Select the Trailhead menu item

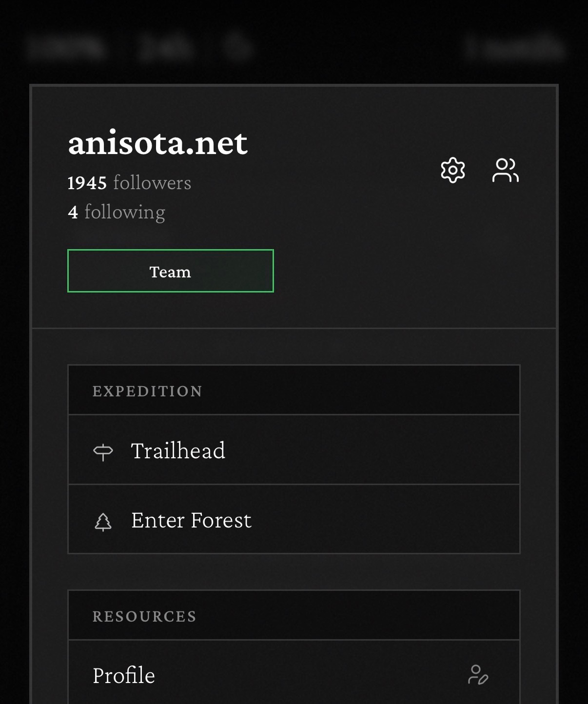(x=178, y=450)
